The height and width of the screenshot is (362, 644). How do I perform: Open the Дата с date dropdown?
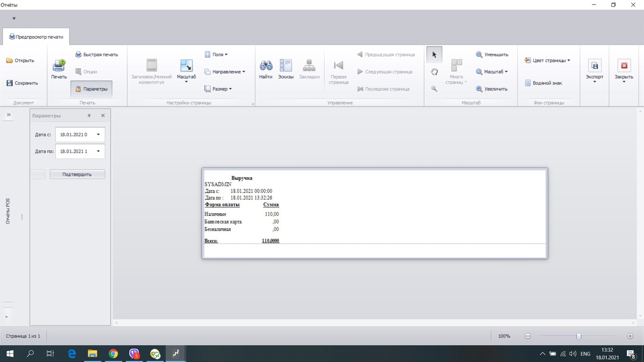coord(98,135)
